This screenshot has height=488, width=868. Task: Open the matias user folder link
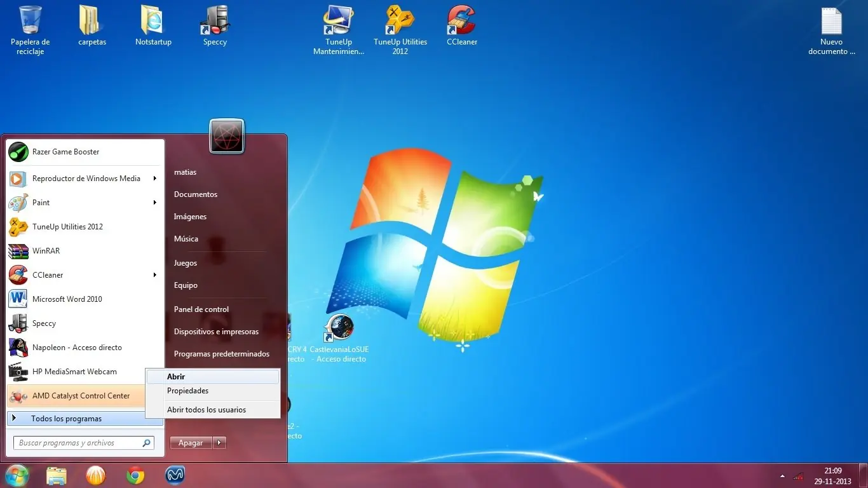pyautogui.click(x=185, y=172)
